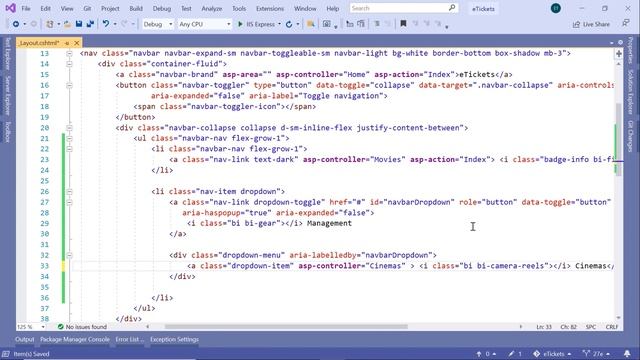The image size is (640, 360).
Task: Click the Visual Studio logo icon
Action: pos(10,8)
